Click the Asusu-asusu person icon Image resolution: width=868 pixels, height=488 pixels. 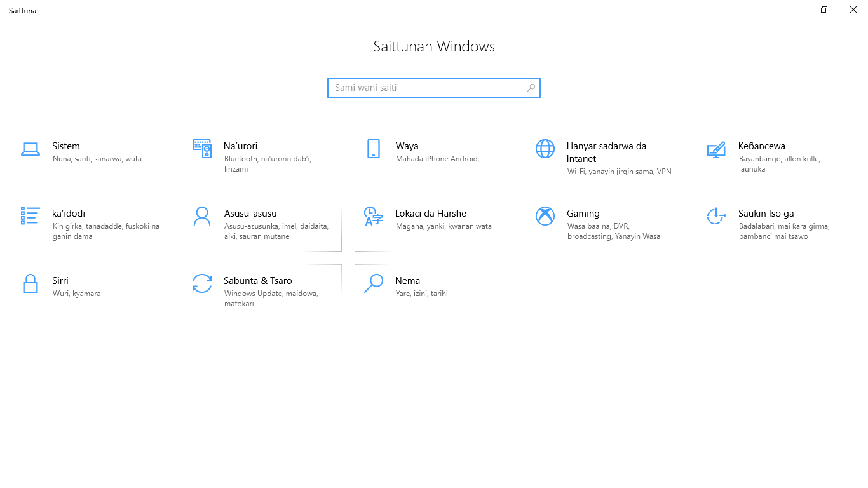[202, 216]
